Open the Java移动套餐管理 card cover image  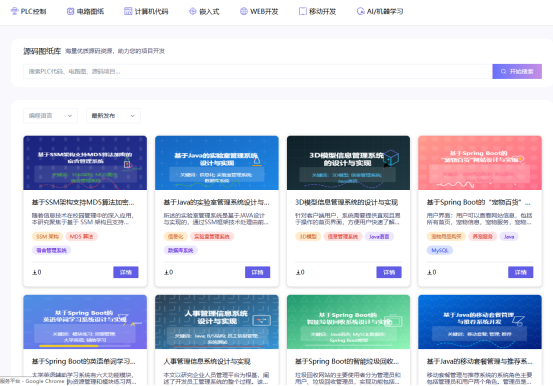point(480,322)
